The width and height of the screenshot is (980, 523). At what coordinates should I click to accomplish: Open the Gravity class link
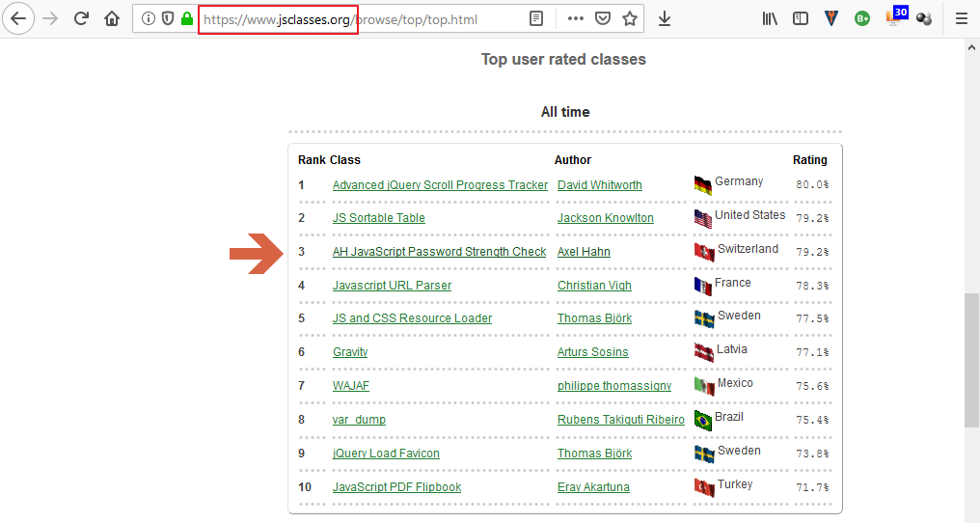(350, 352)
